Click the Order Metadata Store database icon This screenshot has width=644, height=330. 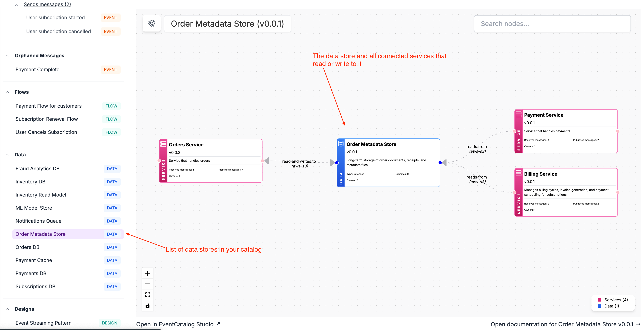(341, 144)
